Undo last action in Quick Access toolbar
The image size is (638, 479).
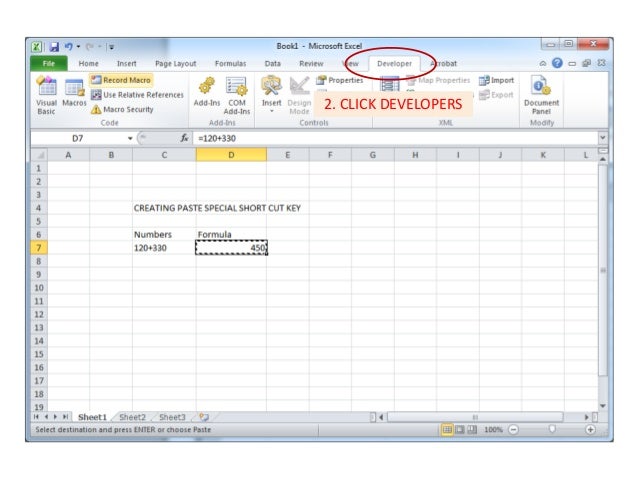pyautogui.click(x=68, y=47)
